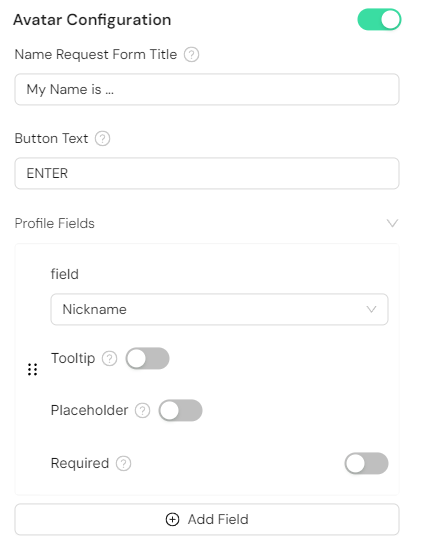Click the arrow inside the Nickname select box
This screenshot has width=422, height=553.
pos(372,309)
